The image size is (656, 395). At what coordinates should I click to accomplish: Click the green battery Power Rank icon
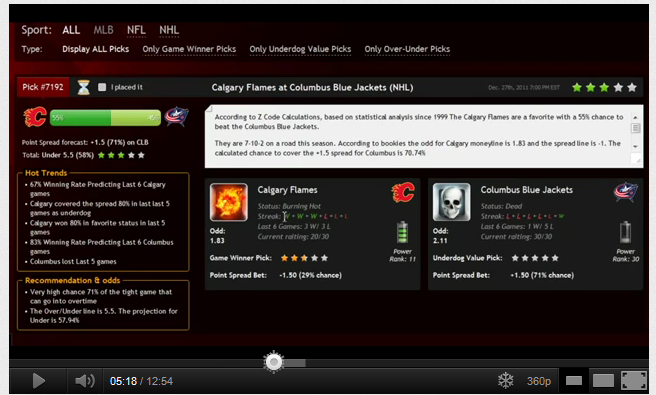(x=402, y=232)
